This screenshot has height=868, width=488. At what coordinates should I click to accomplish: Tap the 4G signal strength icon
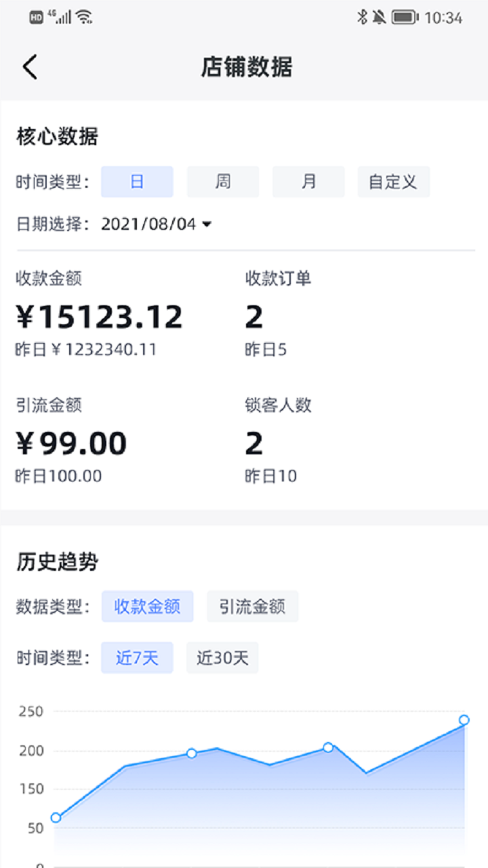click(60, 18)
